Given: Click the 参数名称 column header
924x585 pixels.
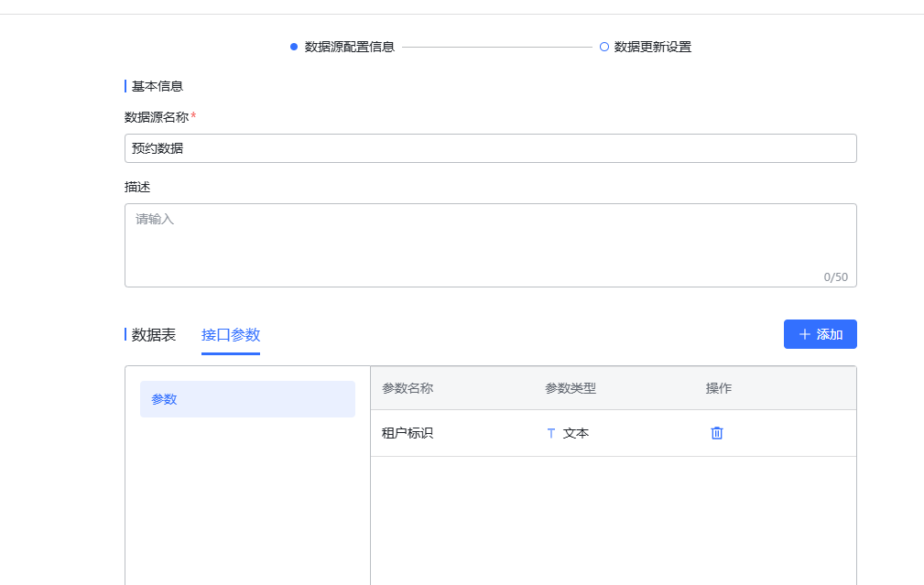Looking at the screenshot, I should coord(408,388).
